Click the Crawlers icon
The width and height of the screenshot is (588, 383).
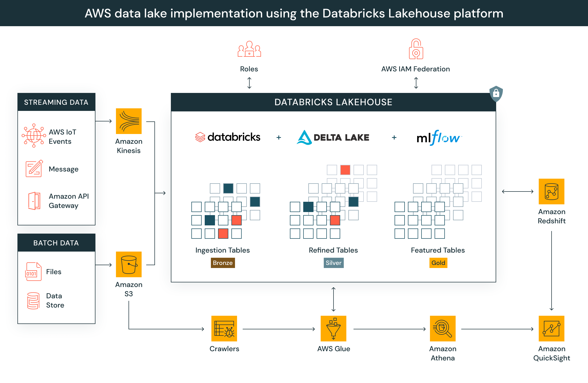pyautogui.click(x=224, y=329)
